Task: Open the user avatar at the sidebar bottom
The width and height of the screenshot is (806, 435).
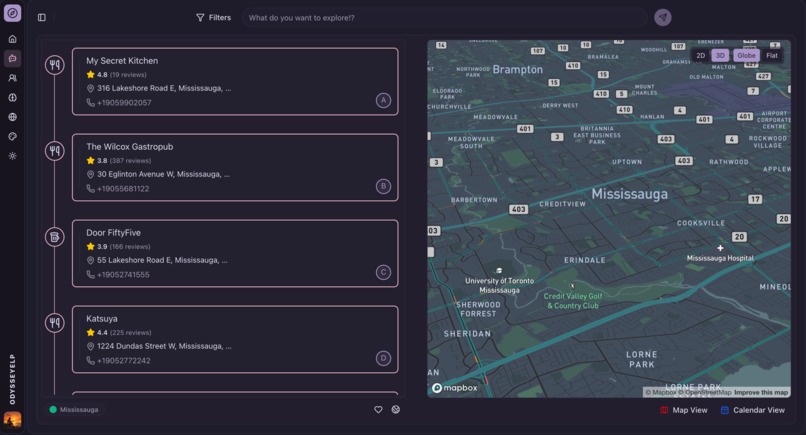Action: [x=12, y=420]
